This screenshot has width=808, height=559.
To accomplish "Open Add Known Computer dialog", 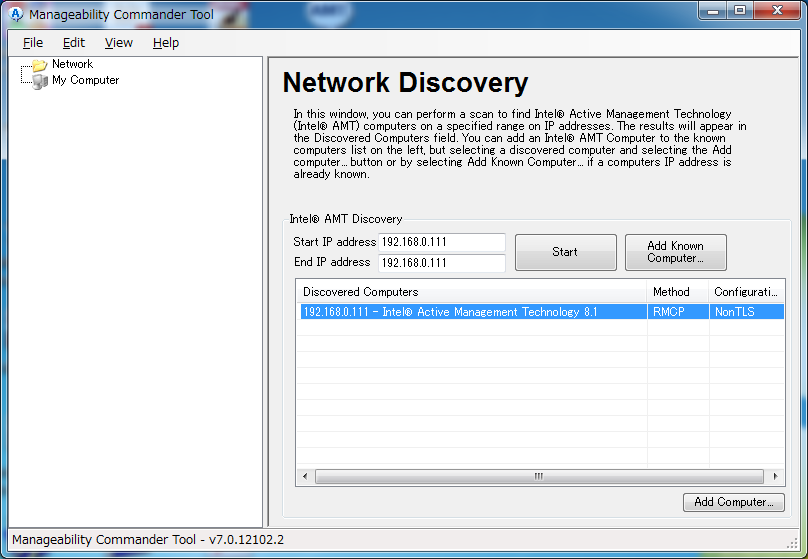I will (676, 252).
